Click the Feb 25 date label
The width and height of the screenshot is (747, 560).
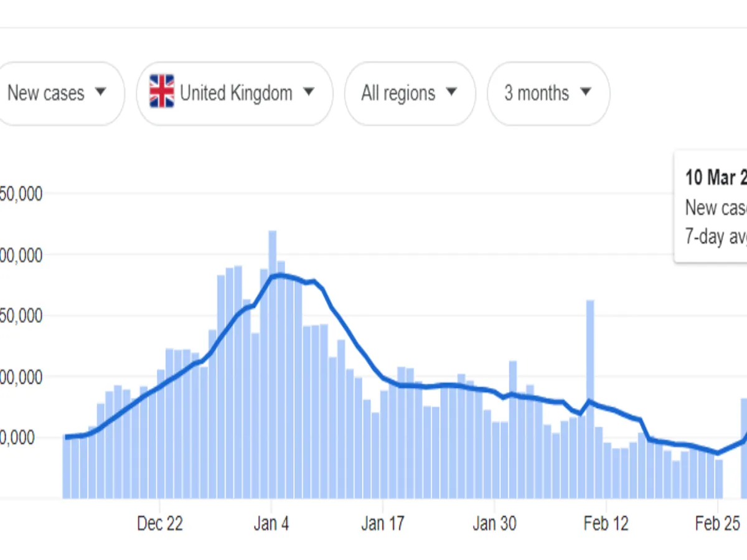[x=717, y=524]
